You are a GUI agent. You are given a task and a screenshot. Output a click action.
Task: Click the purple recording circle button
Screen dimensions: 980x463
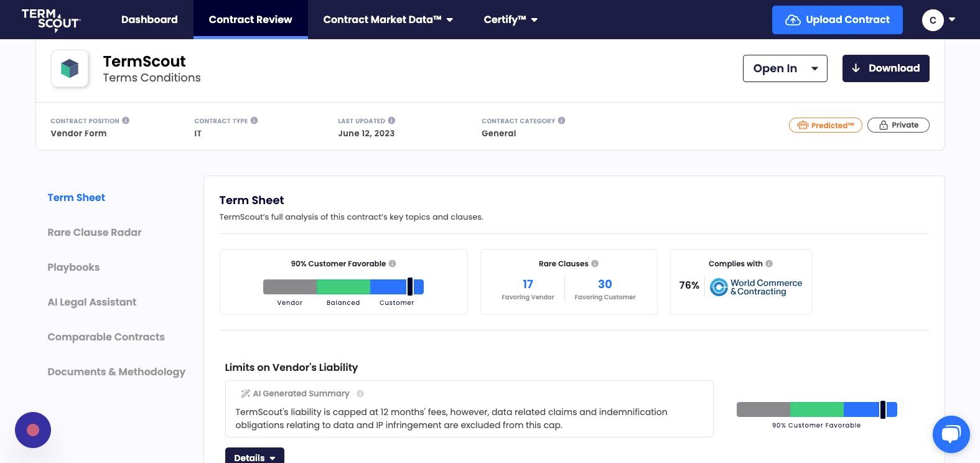click(33, 430)
